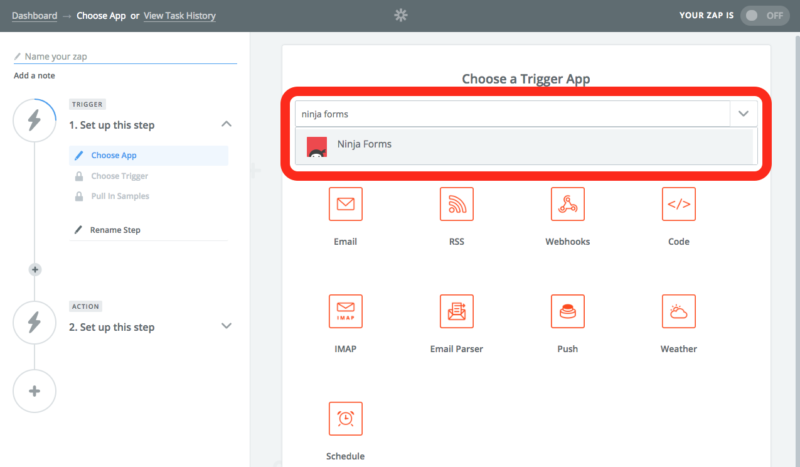Select the Code app icon
The width and height of the screenshot is (800, 467).
click(678, 204)
